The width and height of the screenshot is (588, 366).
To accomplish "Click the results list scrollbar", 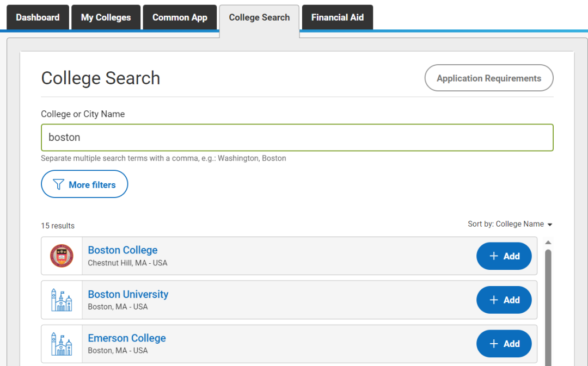I will [x=548, y=305].
